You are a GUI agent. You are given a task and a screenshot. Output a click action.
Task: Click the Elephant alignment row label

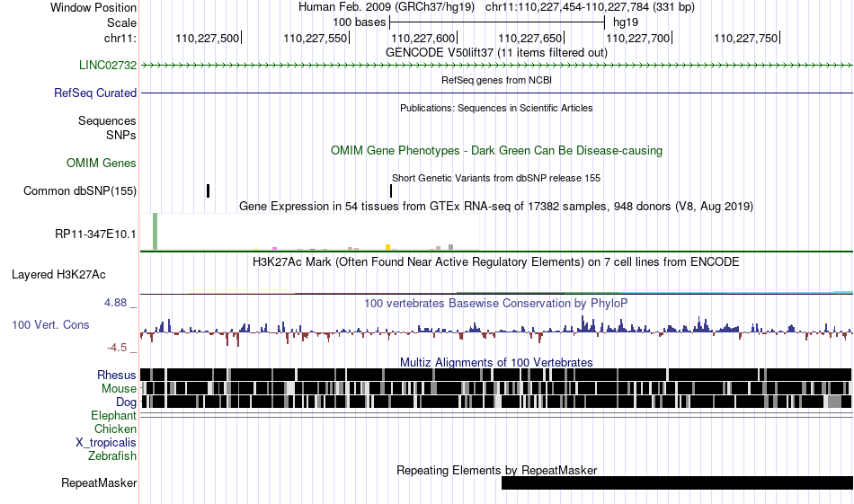click(x=114, y=416)
